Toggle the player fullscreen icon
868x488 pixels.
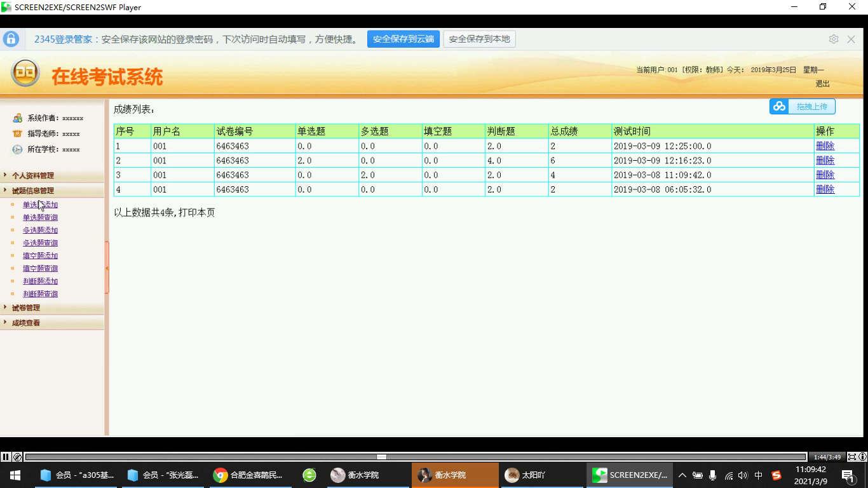coord(852,457)
